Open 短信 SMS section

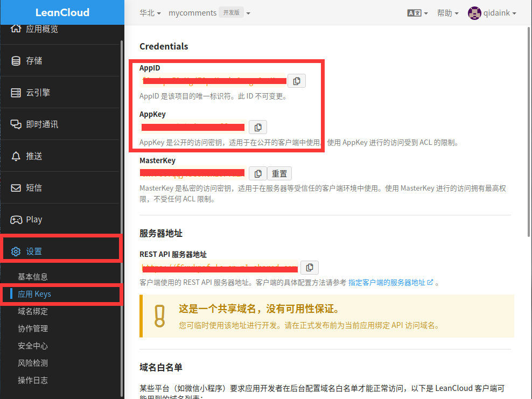34,188
